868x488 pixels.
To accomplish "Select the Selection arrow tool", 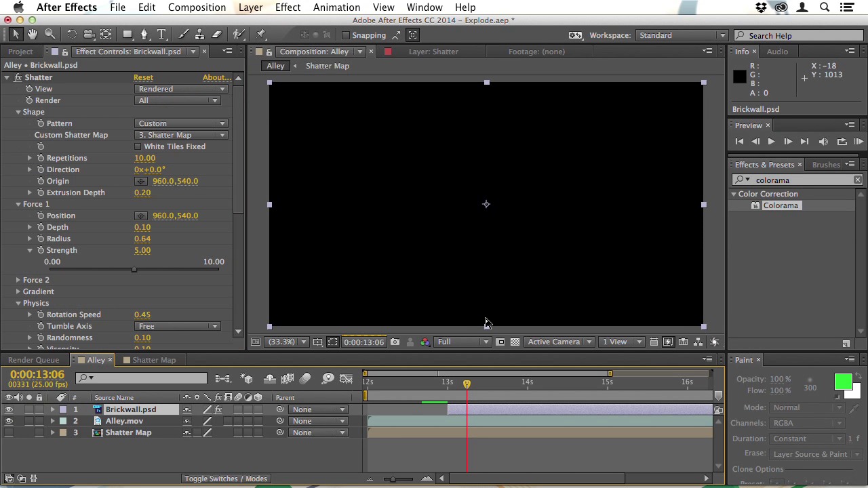I will (16, 35).
